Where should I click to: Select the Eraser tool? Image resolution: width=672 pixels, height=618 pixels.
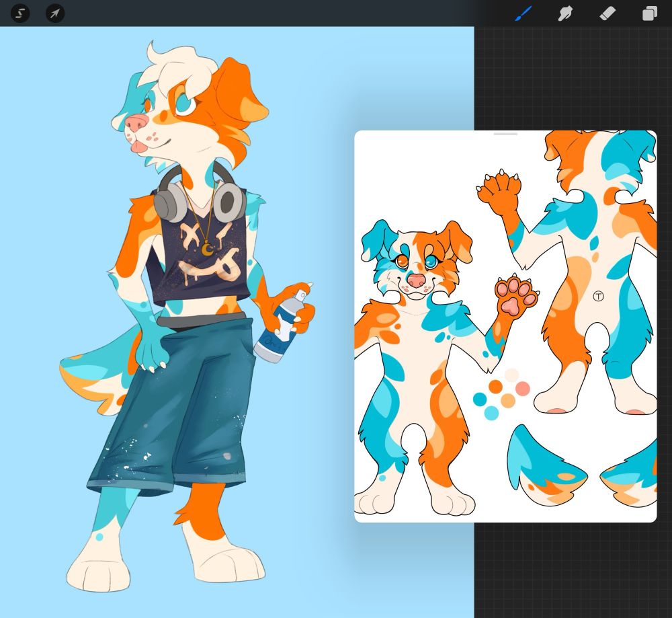607,13
